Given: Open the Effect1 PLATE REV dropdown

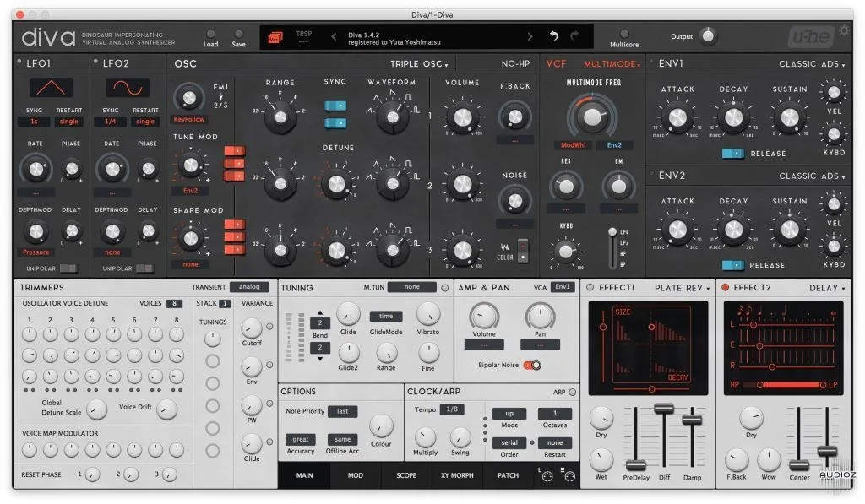Looking at the screenshot, I should point(682,288).
